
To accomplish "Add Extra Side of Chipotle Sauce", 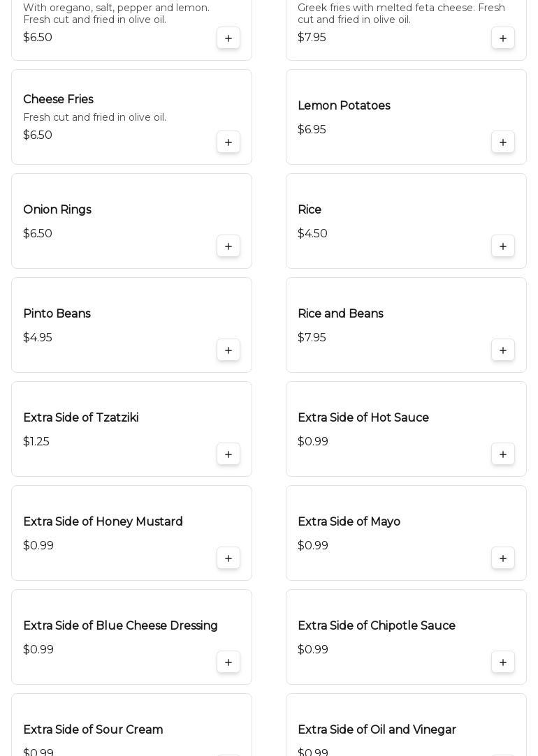I will pyautogui.click(x=503, y=662).
